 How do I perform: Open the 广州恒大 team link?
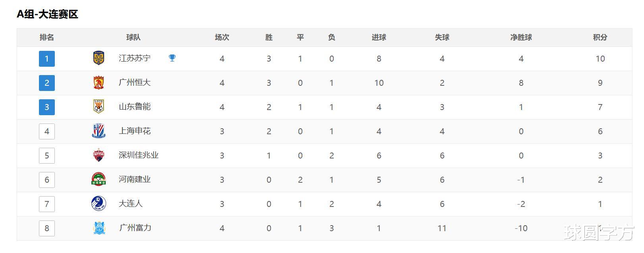(x=135, y=83)
